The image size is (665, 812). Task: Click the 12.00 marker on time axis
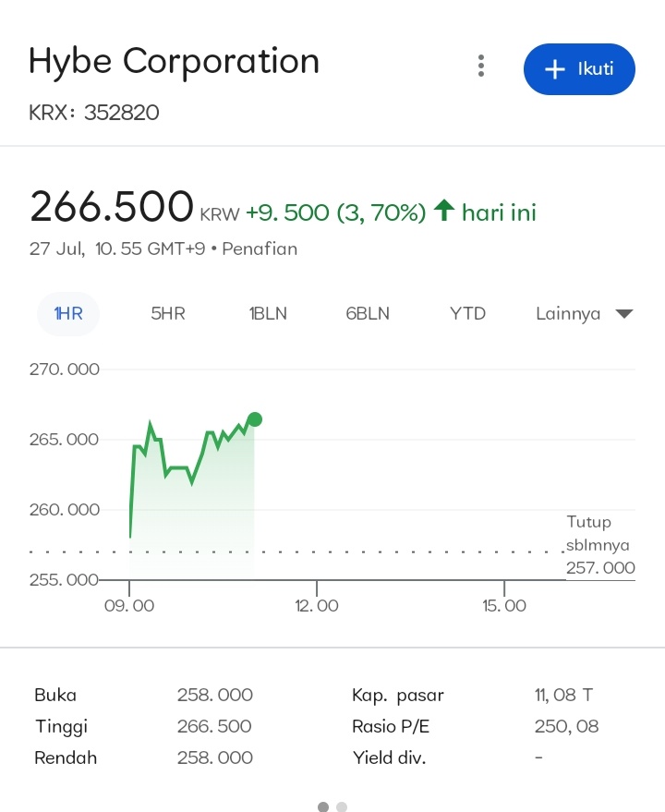[317, 606]
